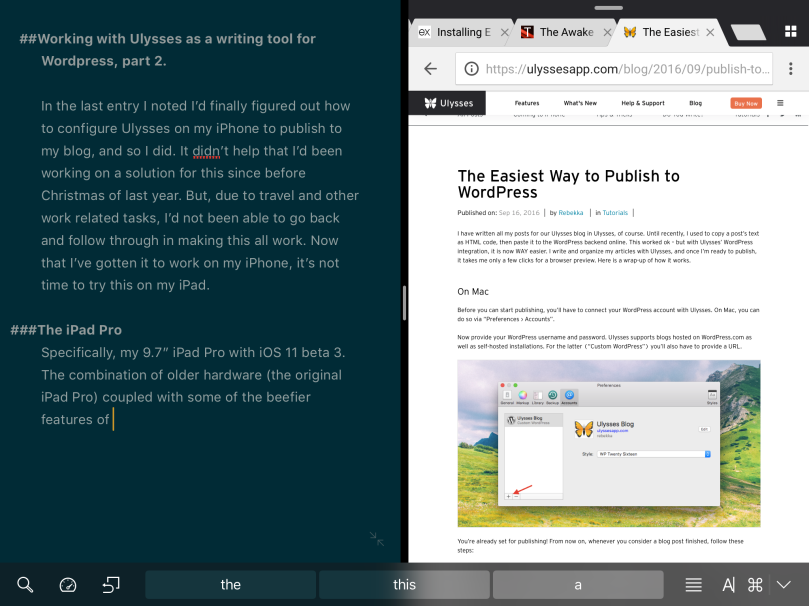Open the browser three-dot menu

point(790,69)
